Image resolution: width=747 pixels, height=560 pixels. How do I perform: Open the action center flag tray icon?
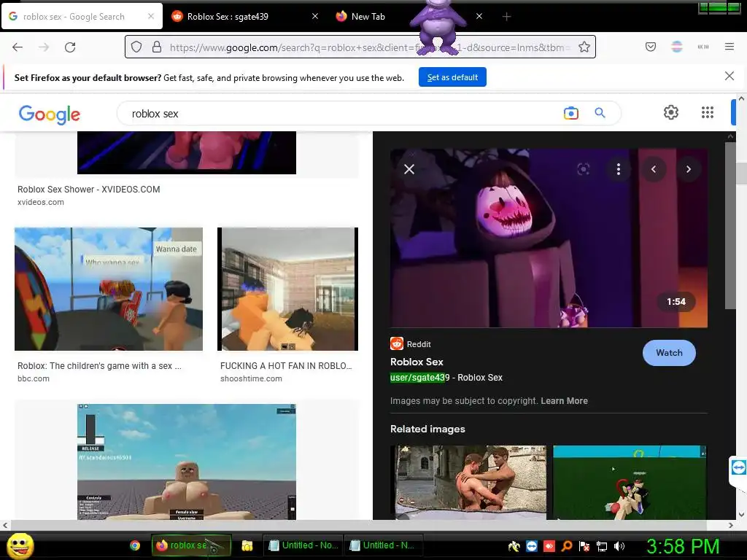[x=584, y=546]
